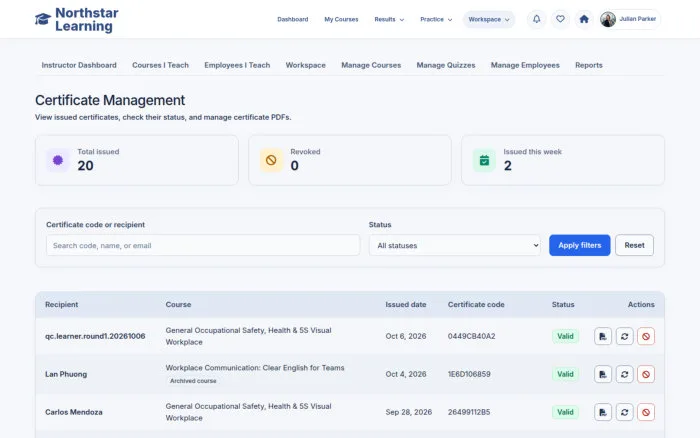Click the Status column header

click(563, 305)
